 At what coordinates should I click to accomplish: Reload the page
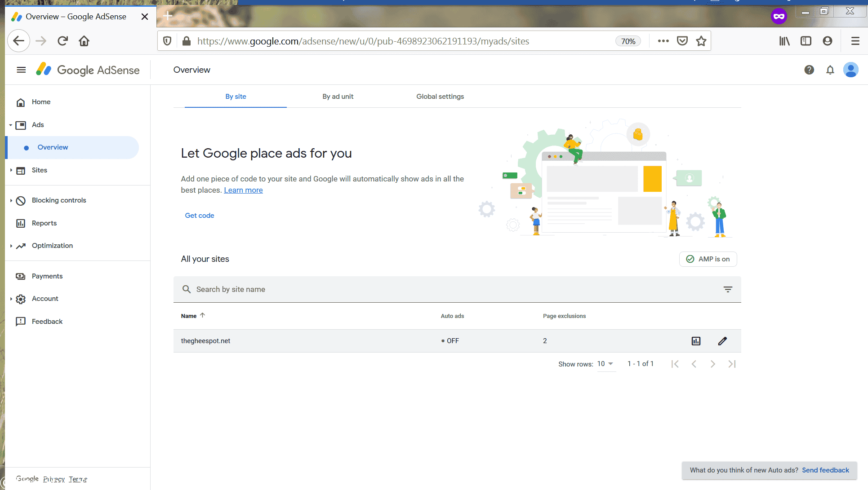pos(62,41)
